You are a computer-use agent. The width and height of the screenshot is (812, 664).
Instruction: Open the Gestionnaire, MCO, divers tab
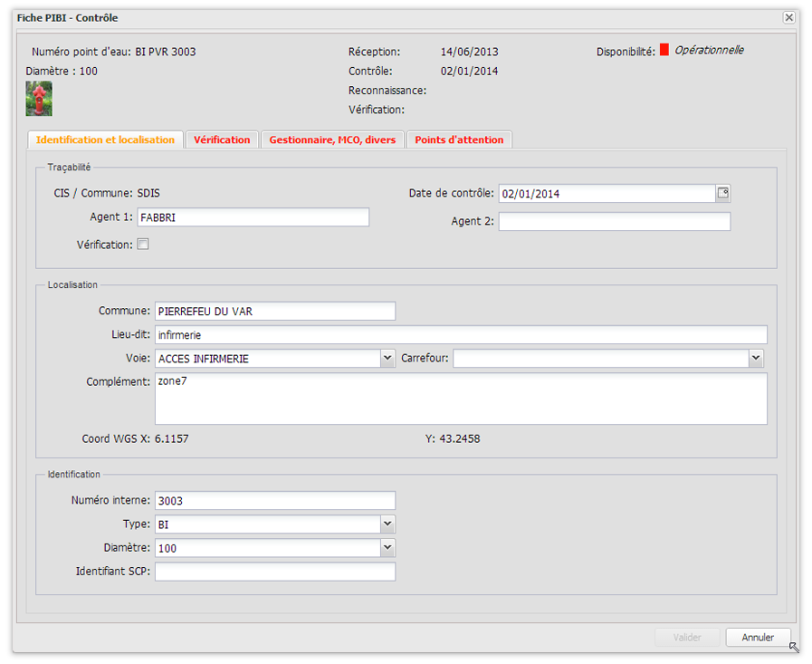[x=332, y=140]
